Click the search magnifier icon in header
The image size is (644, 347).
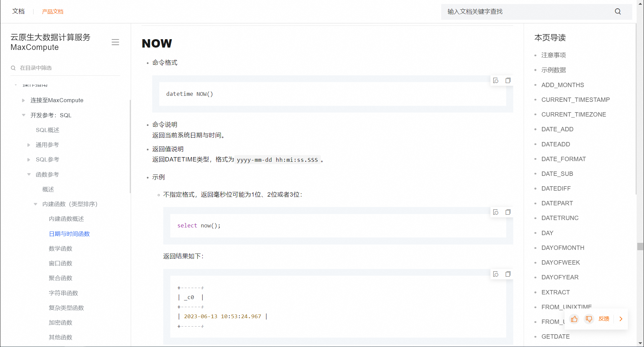(x=618, y=12)
